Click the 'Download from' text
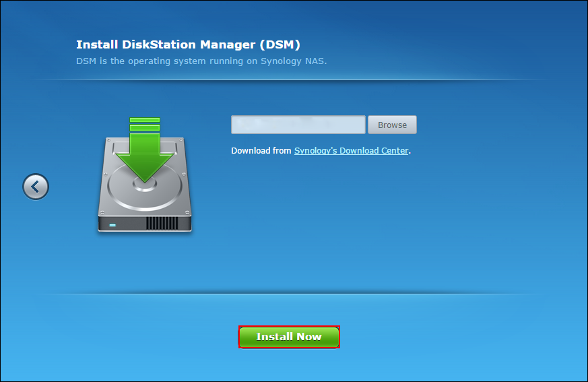Screen dimensions: 588x382 (261, 150)
